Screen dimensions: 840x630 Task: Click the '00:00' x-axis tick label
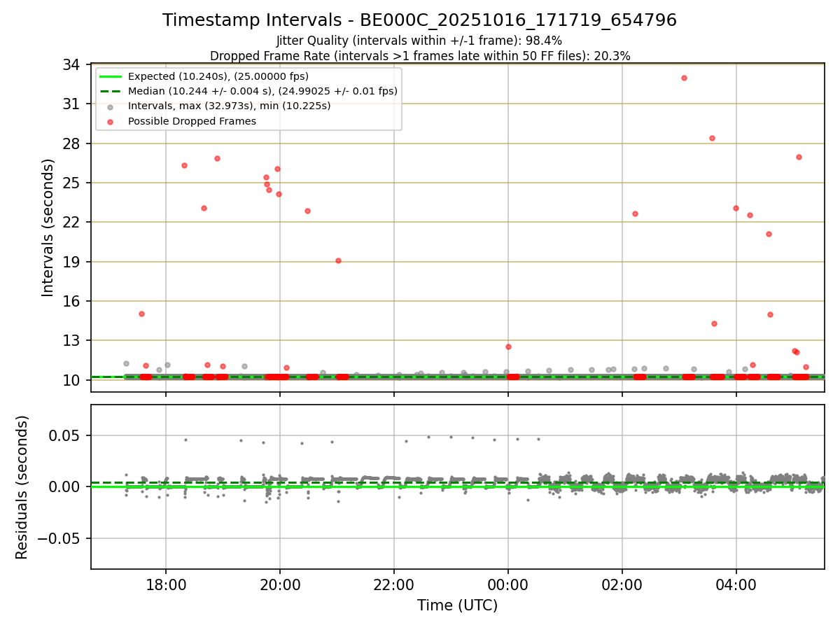[x=508, y=584]
